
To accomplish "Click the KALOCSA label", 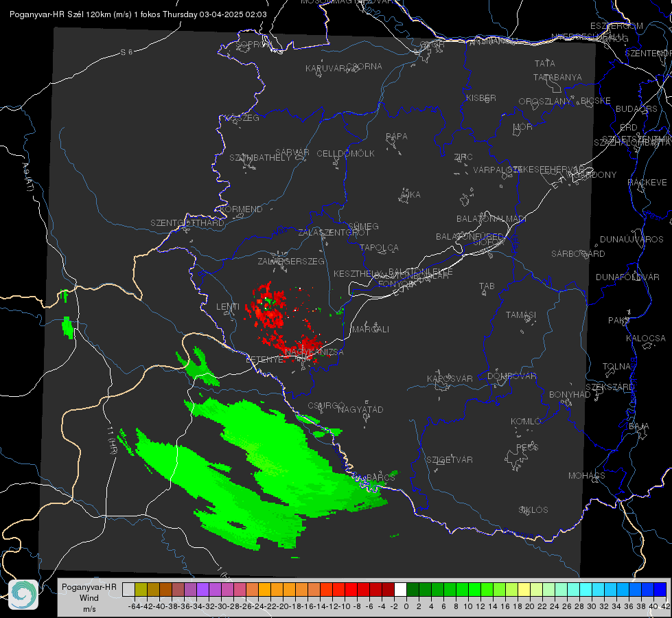I will (645, 339).
